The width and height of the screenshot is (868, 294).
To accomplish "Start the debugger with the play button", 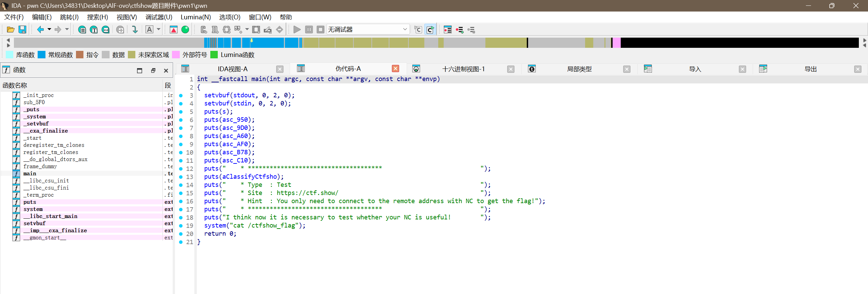I will (x=297, y=30).
